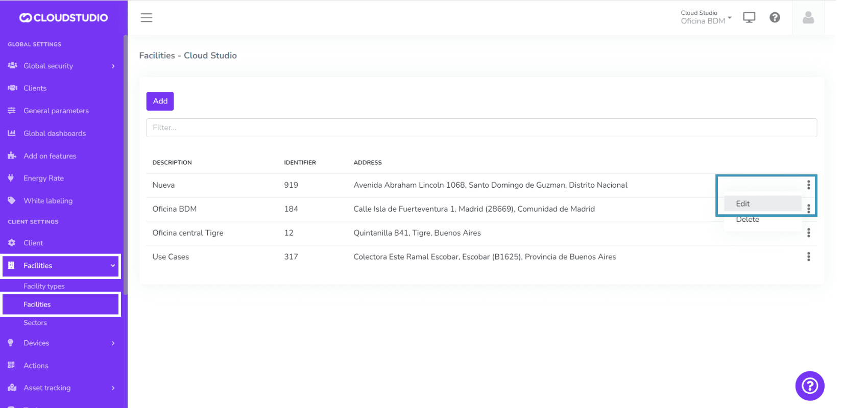This screenshot has width=868, height=408.
Task: Select the Use Cases description cell
Action: (171, 257)
